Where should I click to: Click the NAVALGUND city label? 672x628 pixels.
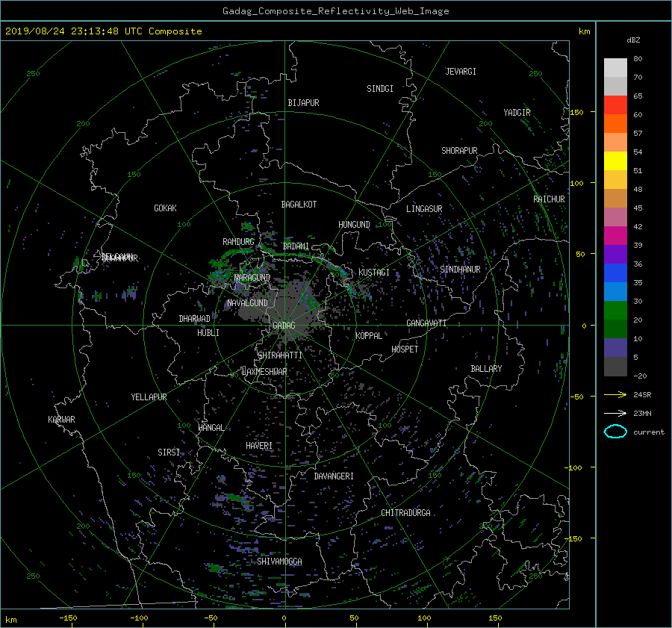(x=247, y=303)
